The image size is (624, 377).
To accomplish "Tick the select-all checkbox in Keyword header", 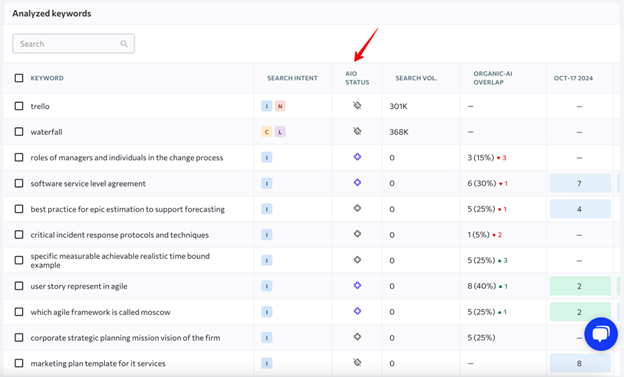I will coord(19,78).
